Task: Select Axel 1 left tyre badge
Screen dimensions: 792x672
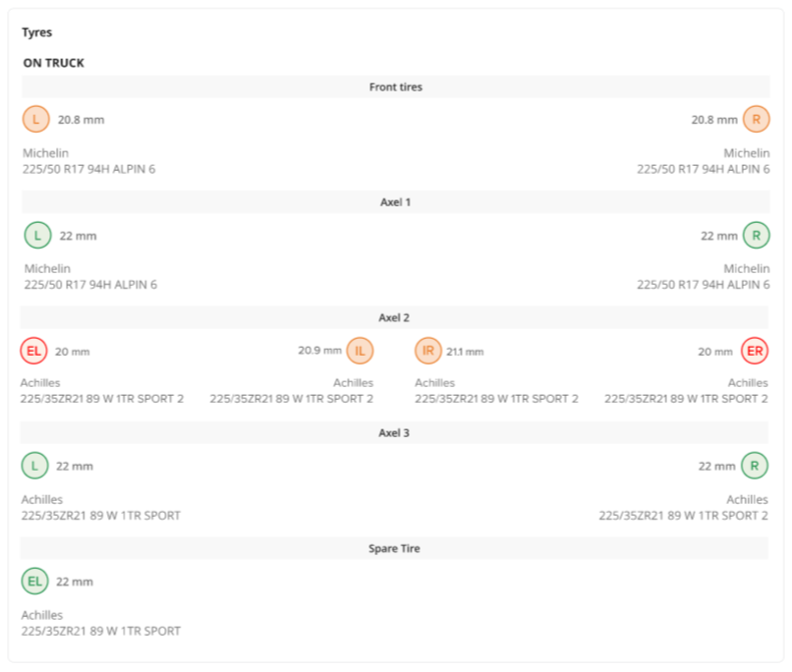Action: 36,236
